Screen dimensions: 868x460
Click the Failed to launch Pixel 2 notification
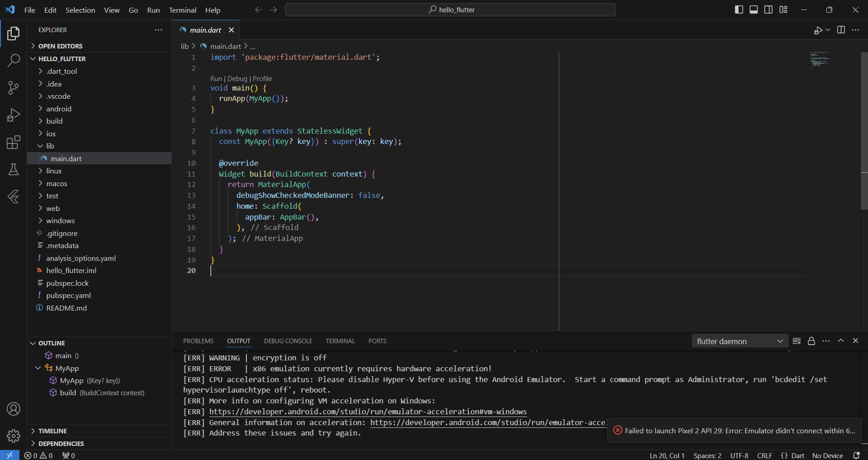click(734, 431)
